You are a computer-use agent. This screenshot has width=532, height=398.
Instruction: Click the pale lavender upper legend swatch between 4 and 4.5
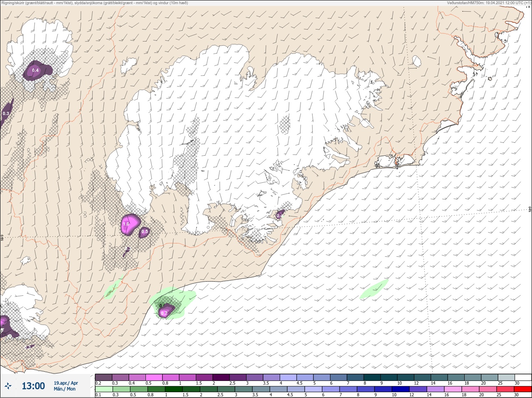click(x=289, y=377)
